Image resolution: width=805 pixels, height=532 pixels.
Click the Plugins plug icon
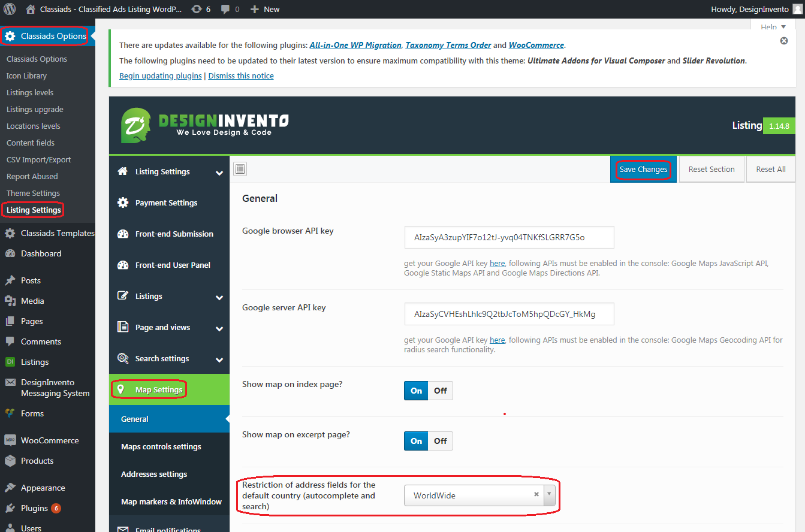[10, 508]
